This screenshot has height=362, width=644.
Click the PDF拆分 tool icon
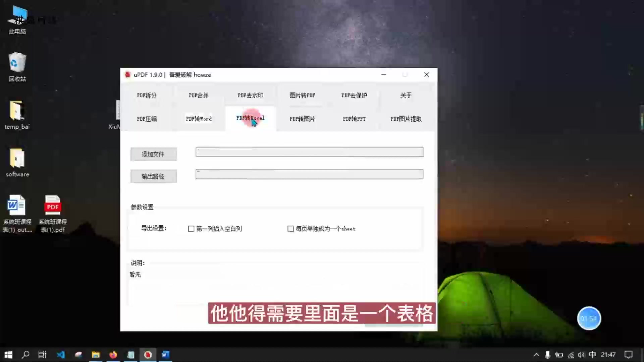point(147,95)
